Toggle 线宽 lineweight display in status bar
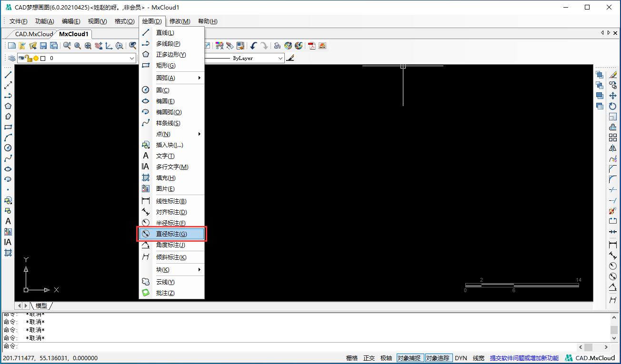The width and height of the screenshot is (621, 364). (x=479, y=358)
